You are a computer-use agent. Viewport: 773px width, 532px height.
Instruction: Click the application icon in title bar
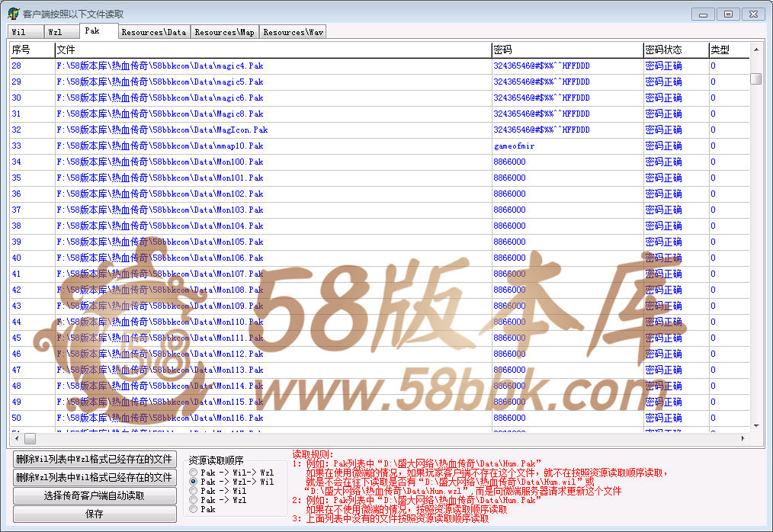pos(13,14)
